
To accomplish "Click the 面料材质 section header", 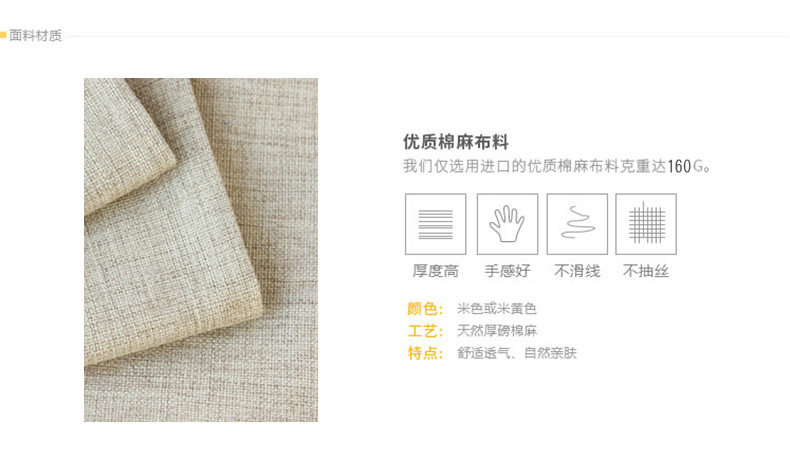I will (x=35, y=35).
